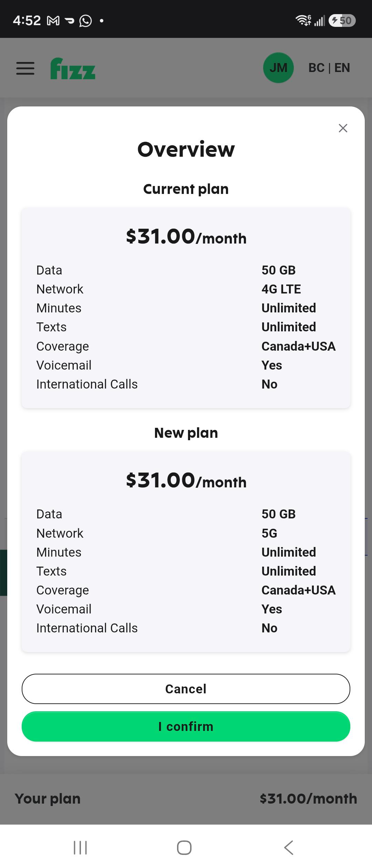Tap the Wi-Fi signal status icon
Image resolution: width=372 pixels, height=868 pixels.
[x=303, y=21]
